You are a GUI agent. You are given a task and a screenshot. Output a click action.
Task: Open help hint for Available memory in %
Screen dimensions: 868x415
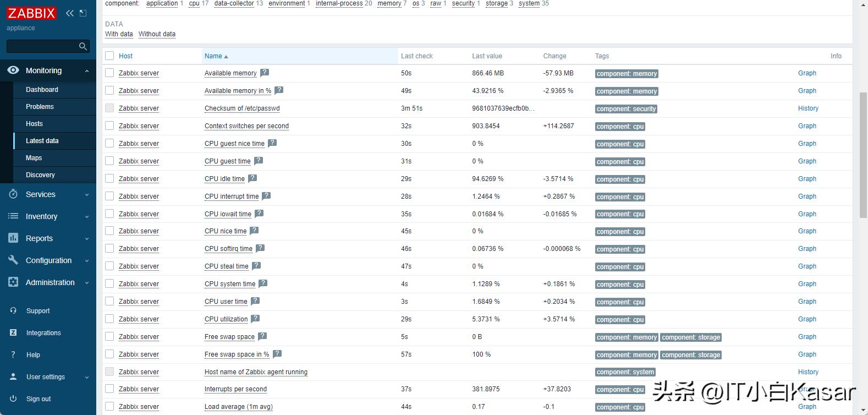point(279,90)
